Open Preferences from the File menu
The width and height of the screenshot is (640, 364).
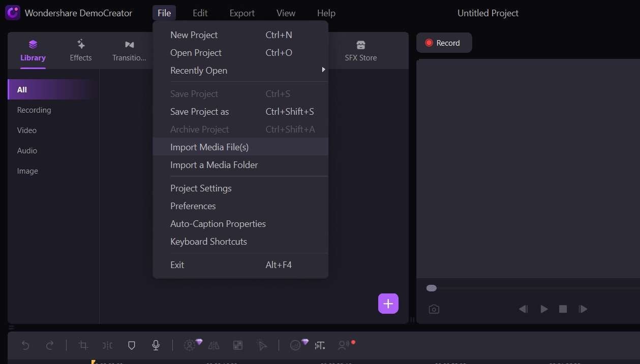240,206
